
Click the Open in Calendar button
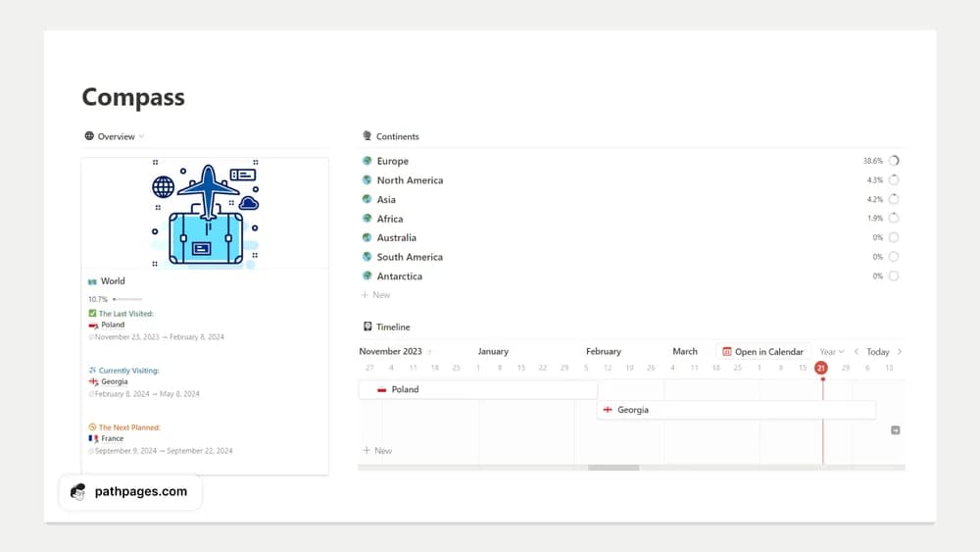pyautogui.click(x=763, y=352)
